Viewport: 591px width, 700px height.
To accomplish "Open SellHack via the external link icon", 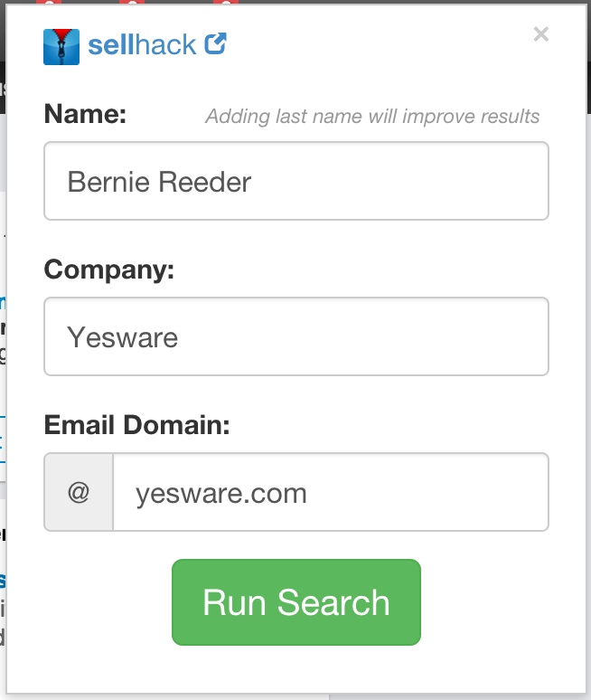I will pos(215,43).
